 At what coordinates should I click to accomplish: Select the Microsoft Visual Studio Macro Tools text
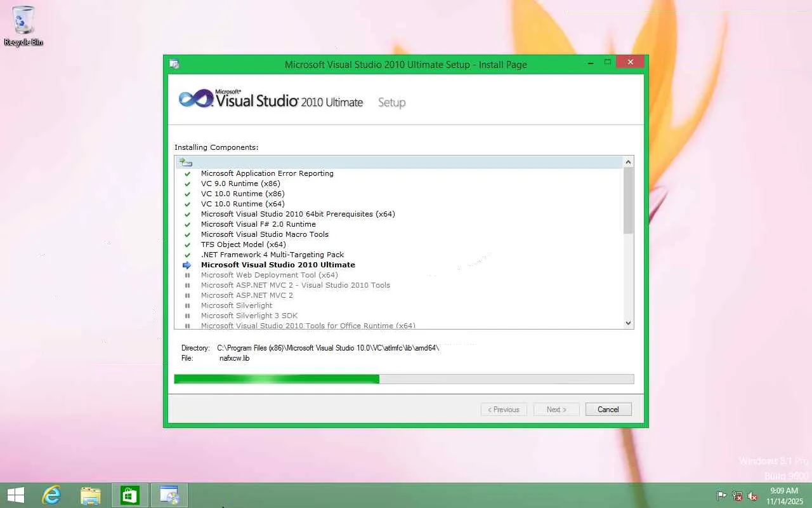pyautogui.click(x=265, y=234)
